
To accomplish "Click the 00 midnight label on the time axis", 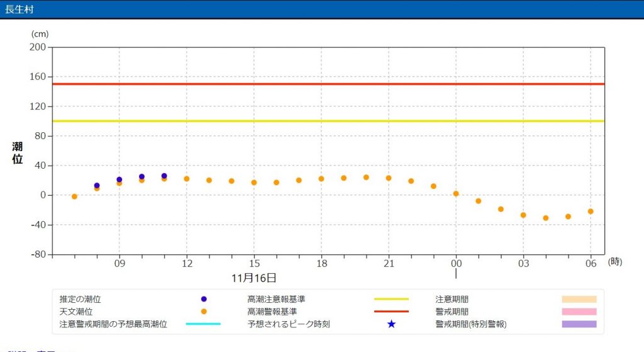I will 457,264.
